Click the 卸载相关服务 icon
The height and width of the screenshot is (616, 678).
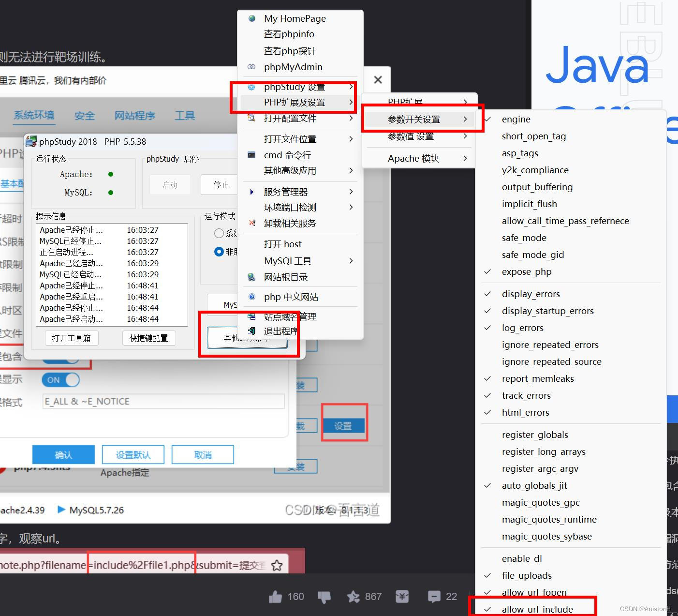(x=251, y=223)
